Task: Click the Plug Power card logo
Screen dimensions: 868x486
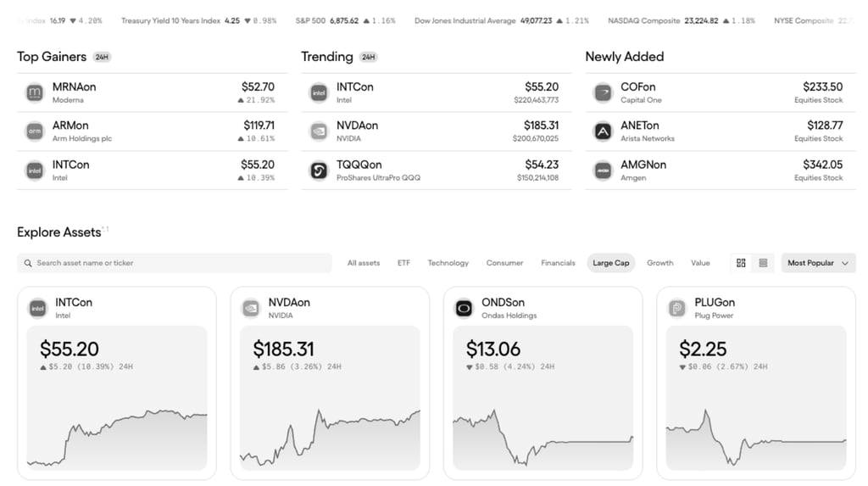Action: click(676, 308)
